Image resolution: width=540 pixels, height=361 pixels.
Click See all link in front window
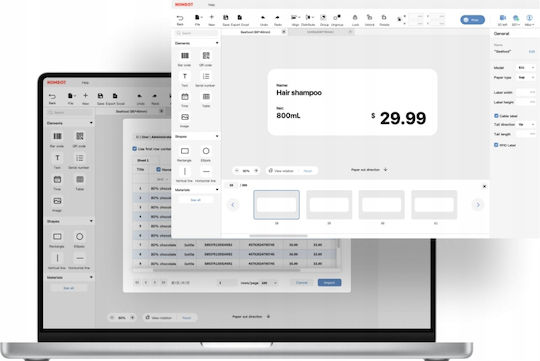pyautogui.click(x=195, y=200)
